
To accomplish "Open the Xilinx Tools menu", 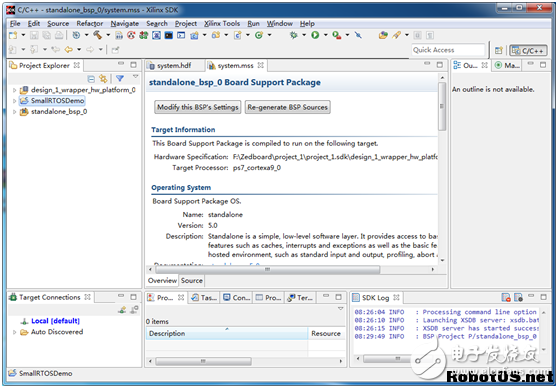I will click(x=222, y=23).
